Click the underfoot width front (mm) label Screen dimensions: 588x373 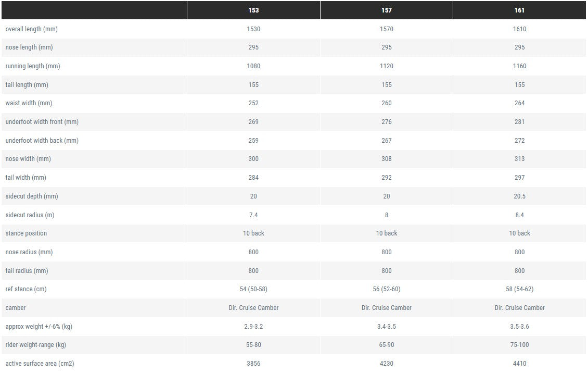[42, 121]
